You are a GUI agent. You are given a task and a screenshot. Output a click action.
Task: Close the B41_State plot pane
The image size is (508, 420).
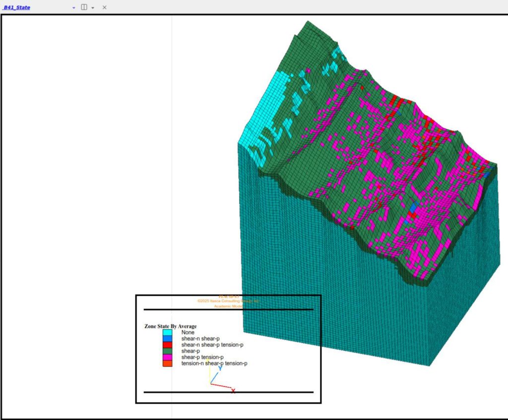(104, 7)
